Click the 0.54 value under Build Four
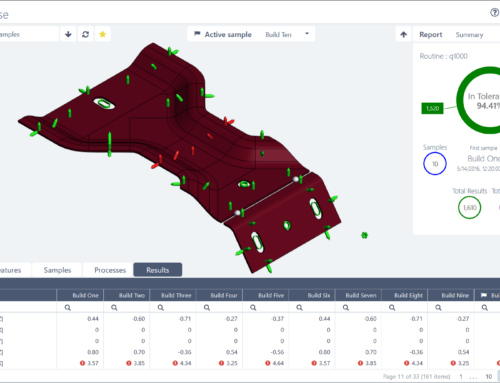 click(232, 352)
